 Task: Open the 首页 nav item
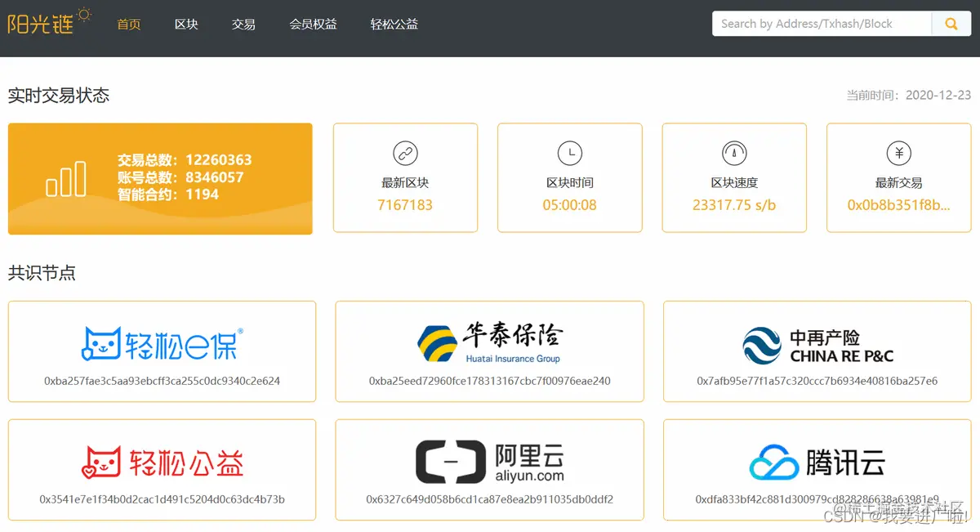point(129,25)
